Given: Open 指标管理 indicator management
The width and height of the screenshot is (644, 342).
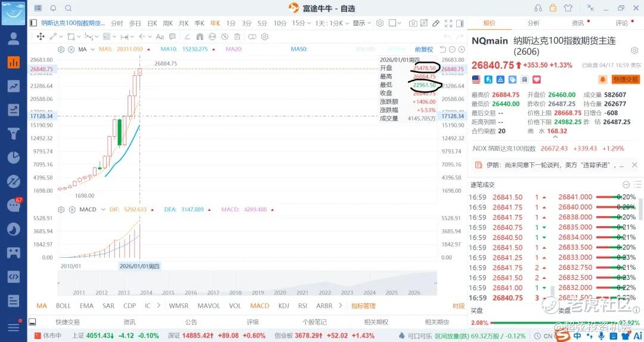Looking at the screenshot, I should 364,306.
